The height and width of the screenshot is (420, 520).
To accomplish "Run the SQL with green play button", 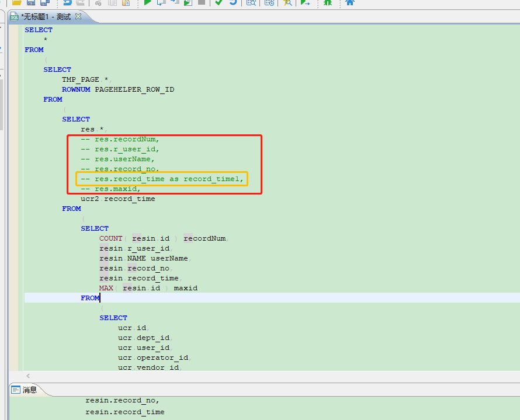I will [x=148, y=2].
